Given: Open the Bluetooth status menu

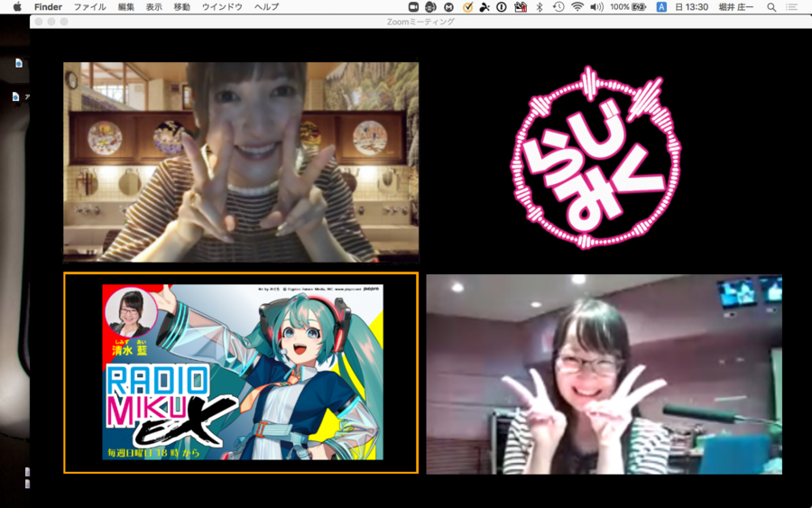Looking at the screenshot, I should [540, 6].
